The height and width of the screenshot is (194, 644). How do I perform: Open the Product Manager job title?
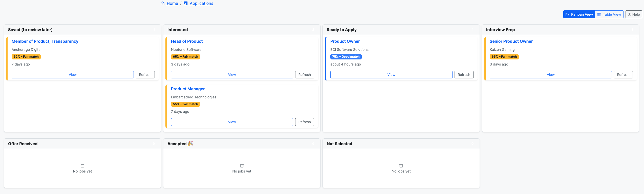[188, 89]
